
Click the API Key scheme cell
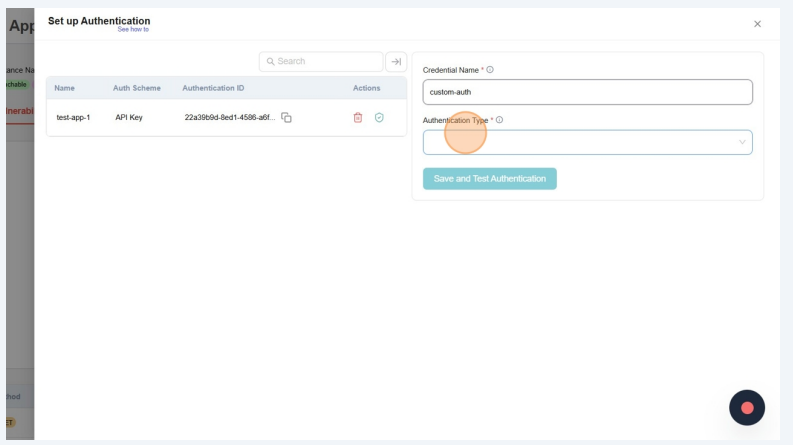point(129,118)
